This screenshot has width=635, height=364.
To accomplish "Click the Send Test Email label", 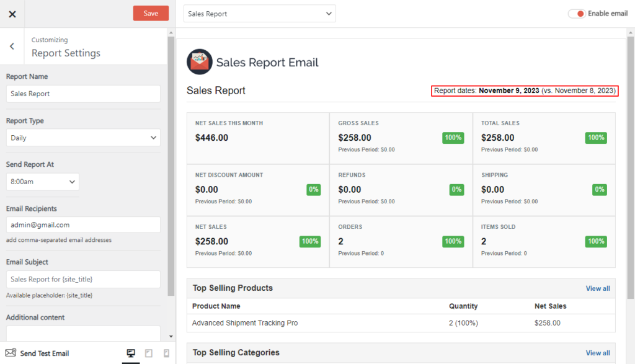I will tap(45, 353).
